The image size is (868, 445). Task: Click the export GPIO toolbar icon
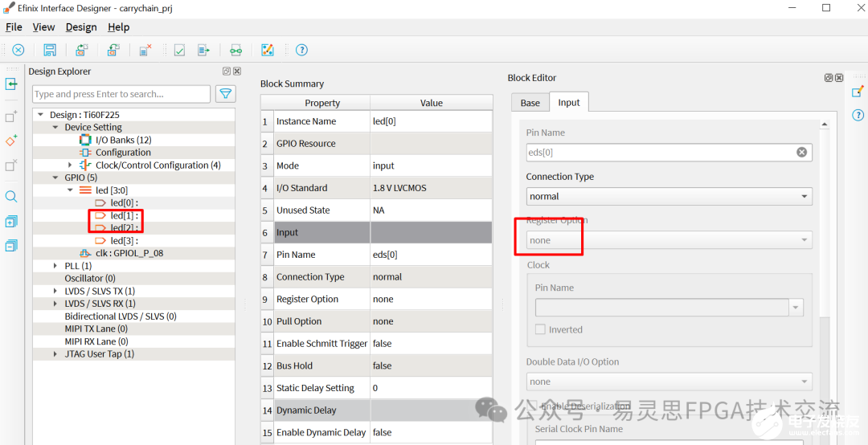(x=113, y=50)
